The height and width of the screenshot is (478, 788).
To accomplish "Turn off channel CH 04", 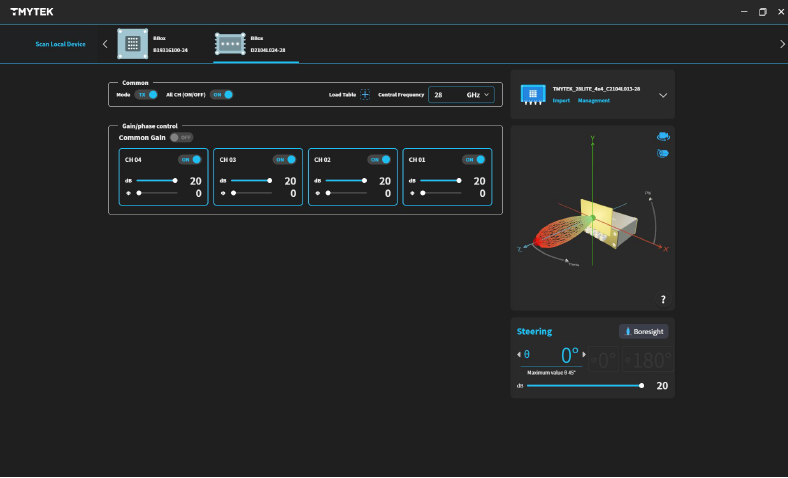I will [190, 159].
